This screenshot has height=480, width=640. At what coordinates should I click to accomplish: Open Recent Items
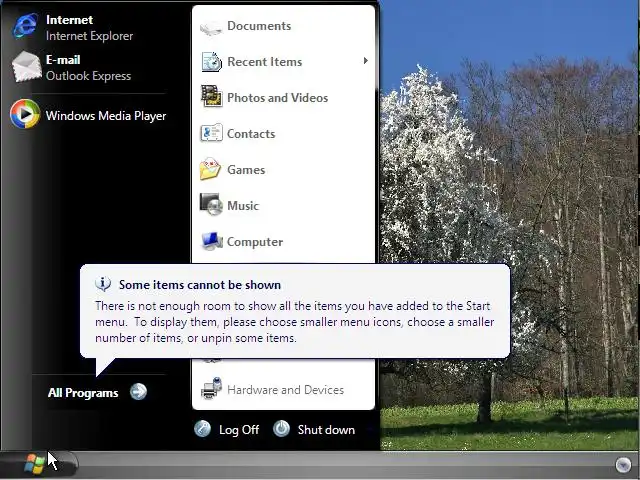(283, 62)
